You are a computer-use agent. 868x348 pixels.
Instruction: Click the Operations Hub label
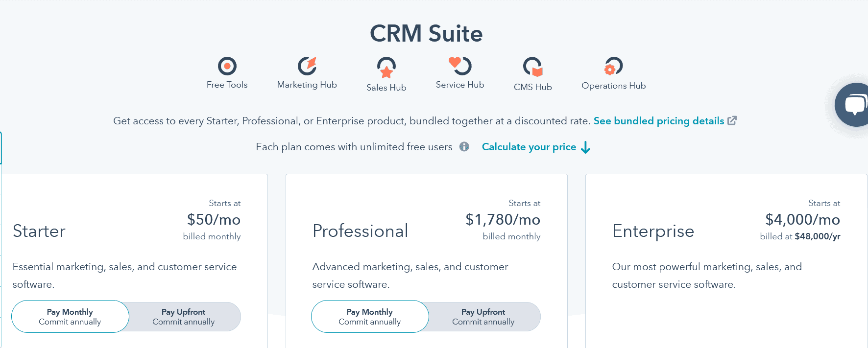pos(614,86)
